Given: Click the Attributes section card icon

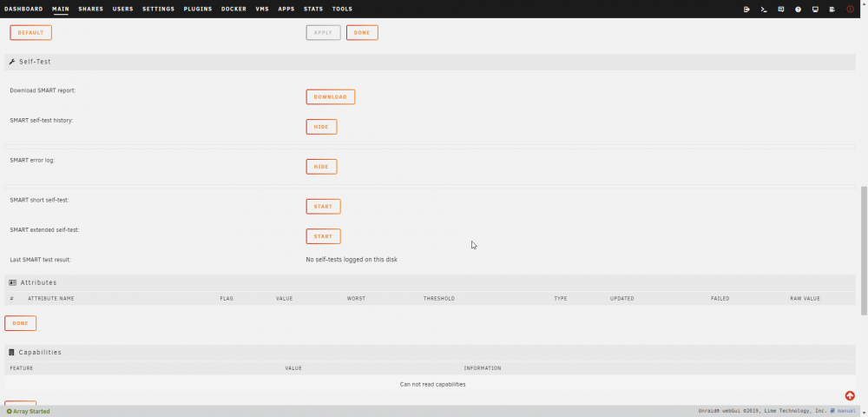Looking at the screenshot, I should point(13,282).
